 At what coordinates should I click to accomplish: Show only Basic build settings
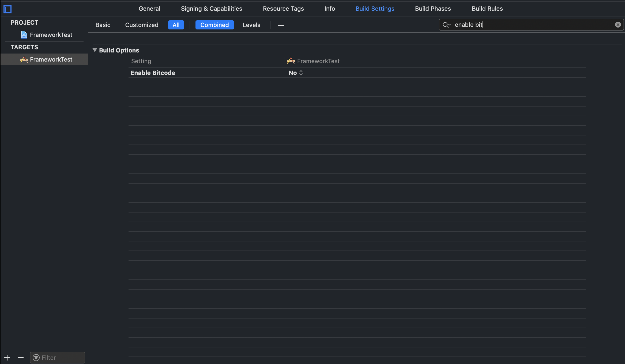tap(103, 25)
